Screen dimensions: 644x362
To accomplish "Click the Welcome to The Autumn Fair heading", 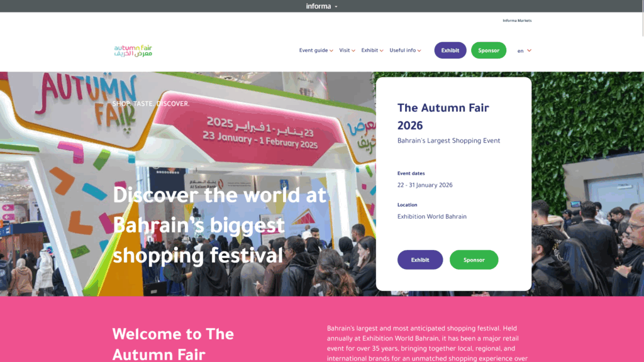I will (173, 344).
